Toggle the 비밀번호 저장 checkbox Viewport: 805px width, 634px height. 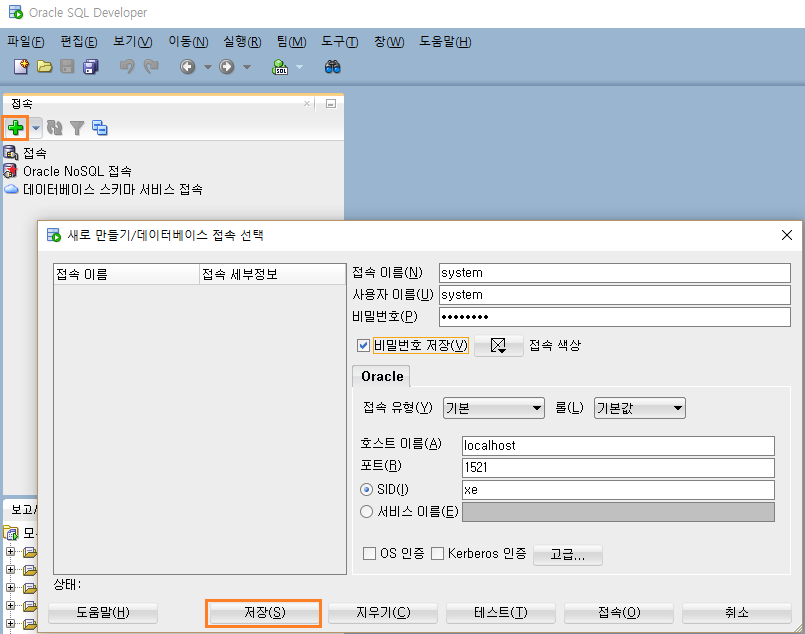point(363,345)
